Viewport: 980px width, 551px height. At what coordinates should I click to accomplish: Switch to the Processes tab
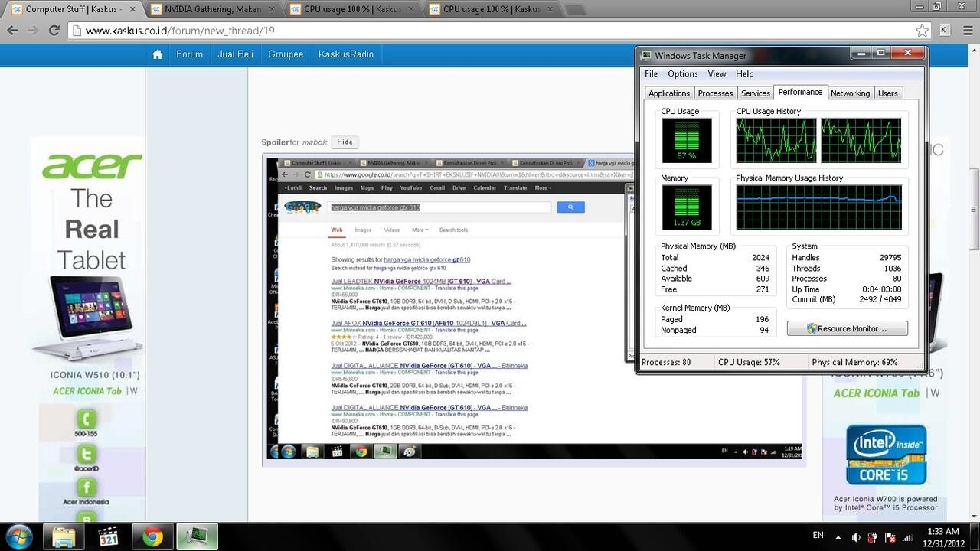click(715, 93)
